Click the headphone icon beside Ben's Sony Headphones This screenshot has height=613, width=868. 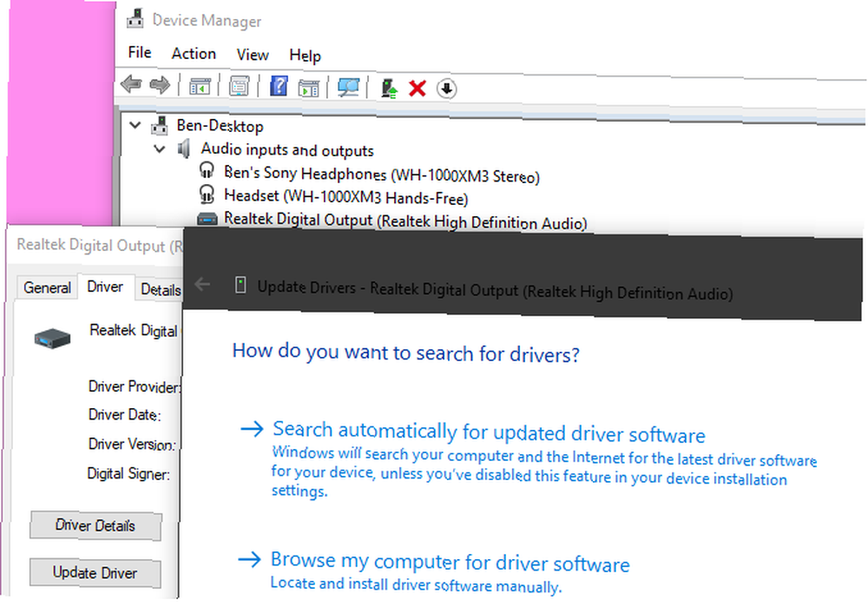pos(207,170)
